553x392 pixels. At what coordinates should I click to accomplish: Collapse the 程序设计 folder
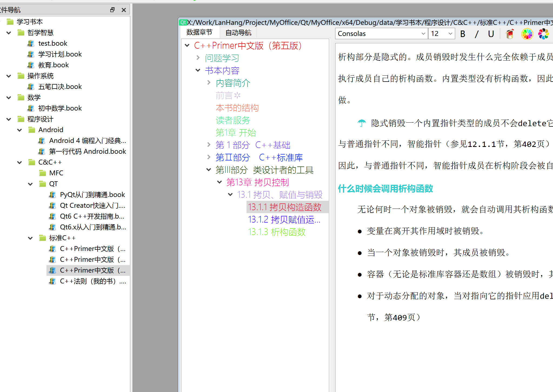click(x=9, y=119)
